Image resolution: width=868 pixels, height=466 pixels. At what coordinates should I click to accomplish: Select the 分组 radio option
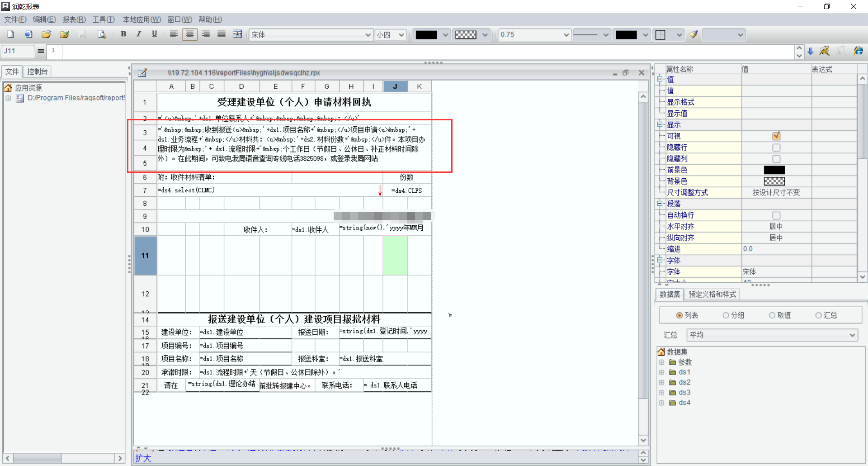pos(726,315)
